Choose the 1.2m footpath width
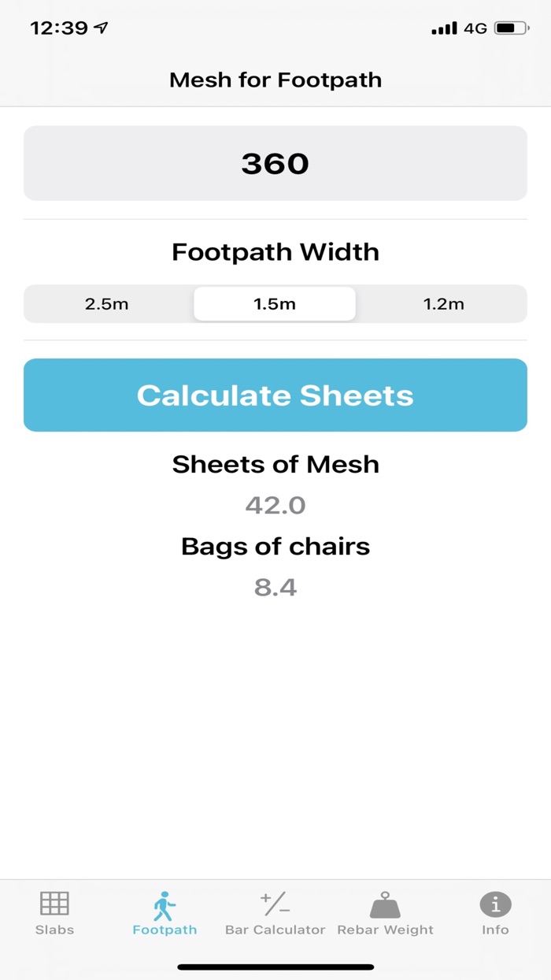Screen dimensions: 551x980 click(x=443, y=304)
